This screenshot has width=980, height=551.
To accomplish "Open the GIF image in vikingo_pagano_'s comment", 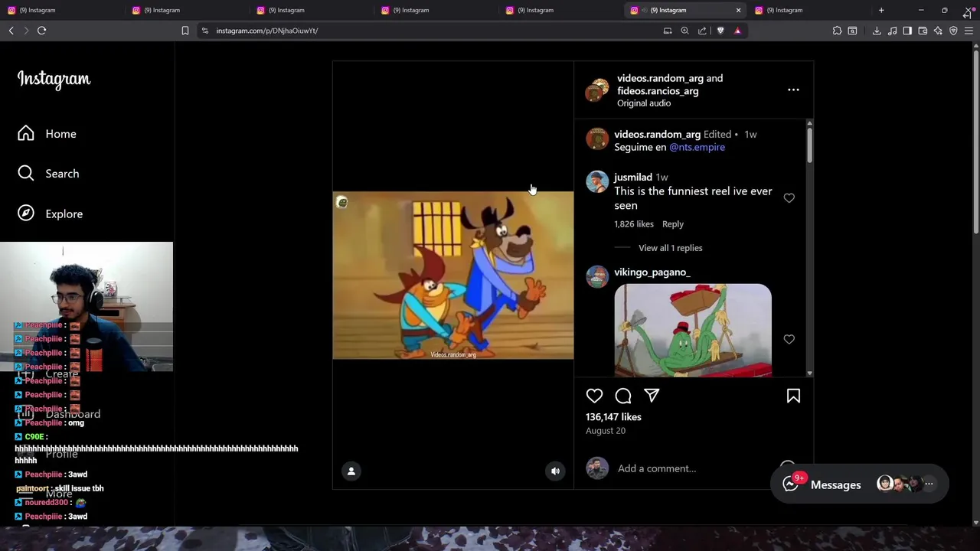I will click(693, 330).
